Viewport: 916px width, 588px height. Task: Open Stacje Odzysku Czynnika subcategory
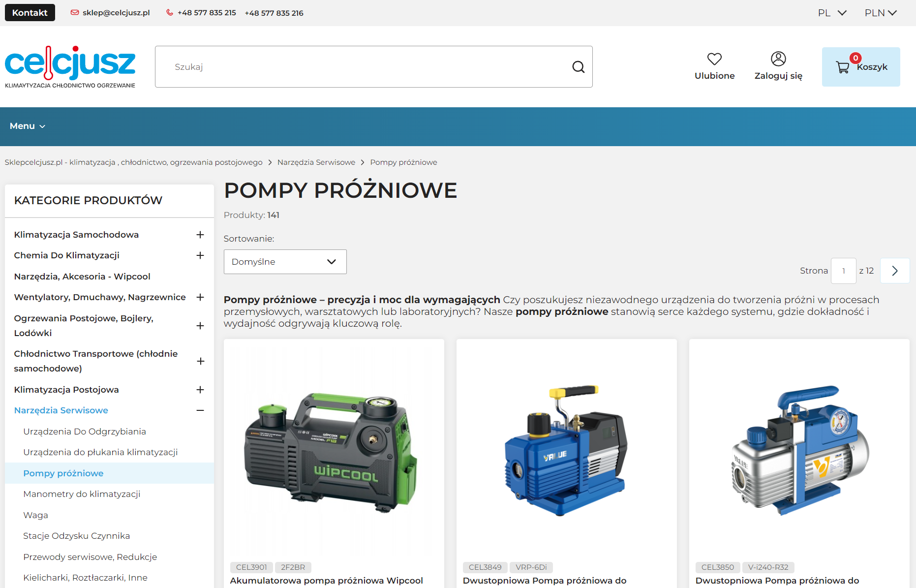pyautogui.click(x=76, y=536)
